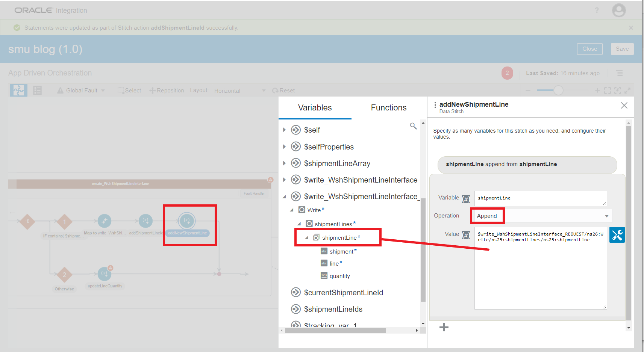644x352 pixels.
Task: Select the Variables tab
Action: tap(315, 108)
